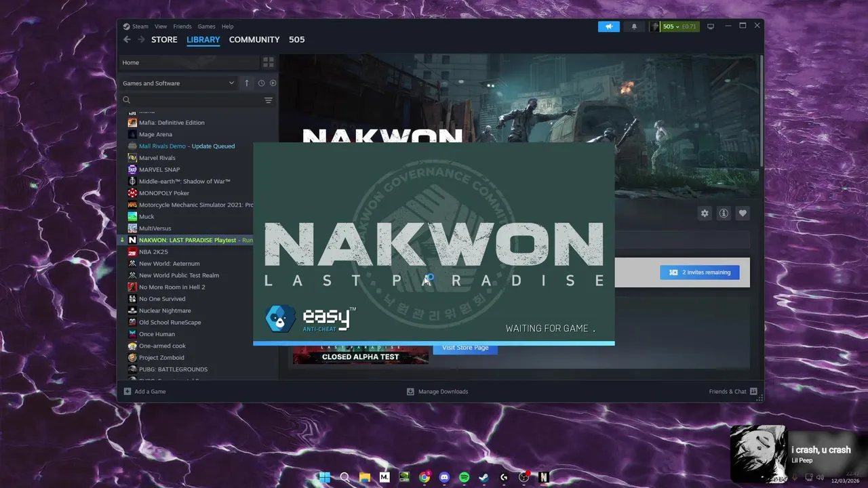Open the Friends menu
The image size is (868, 488).
[x=182, y=26]
